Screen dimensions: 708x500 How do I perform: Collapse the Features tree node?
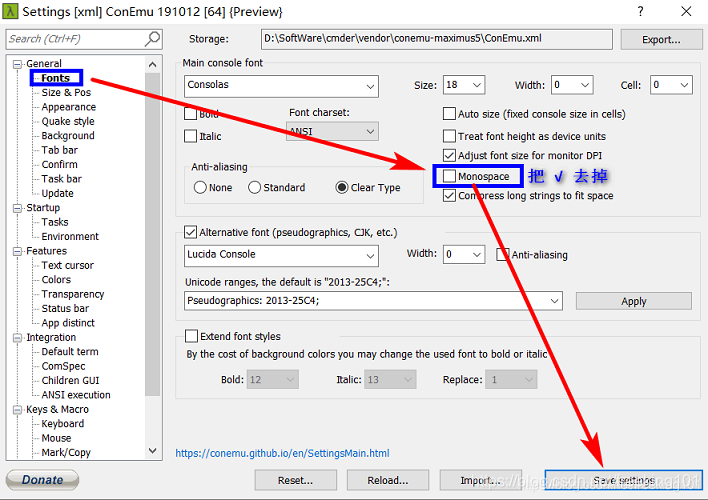17,251
